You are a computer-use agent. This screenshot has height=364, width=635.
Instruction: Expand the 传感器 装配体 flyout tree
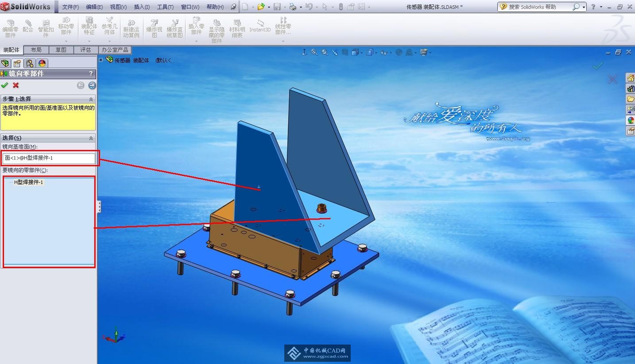[101, 60]
